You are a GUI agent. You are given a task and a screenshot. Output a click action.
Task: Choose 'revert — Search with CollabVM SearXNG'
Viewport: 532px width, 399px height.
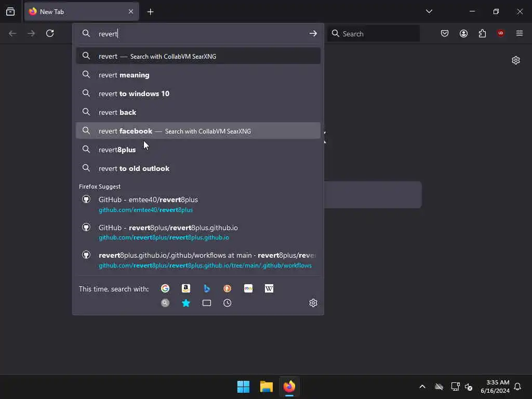(198, 56)
